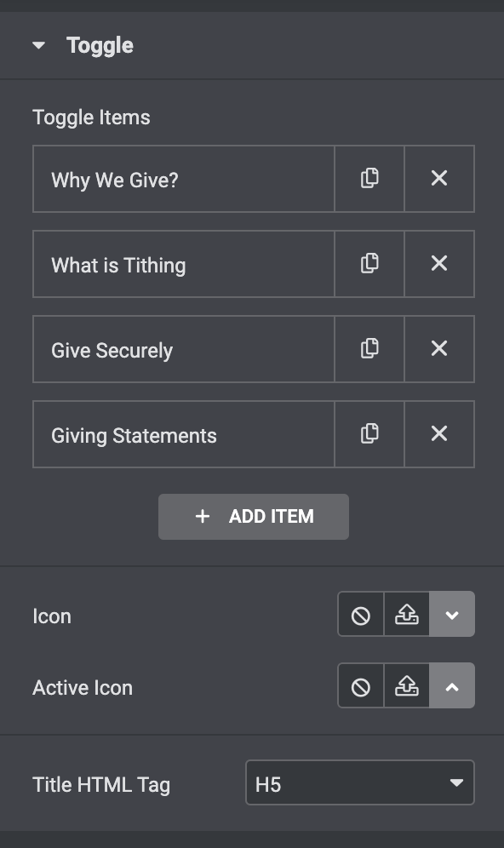Collapse the Toggle section
The image size is (504, 848).
pos(38,45)
